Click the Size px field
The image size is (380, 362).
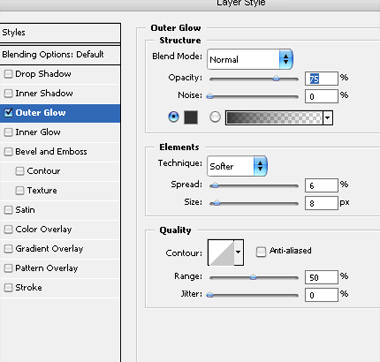[322, 203]
